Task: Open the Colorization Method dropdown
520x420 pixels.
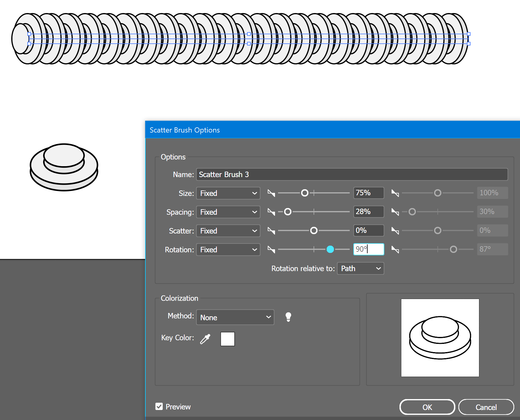Action: [x=235, y=317]
